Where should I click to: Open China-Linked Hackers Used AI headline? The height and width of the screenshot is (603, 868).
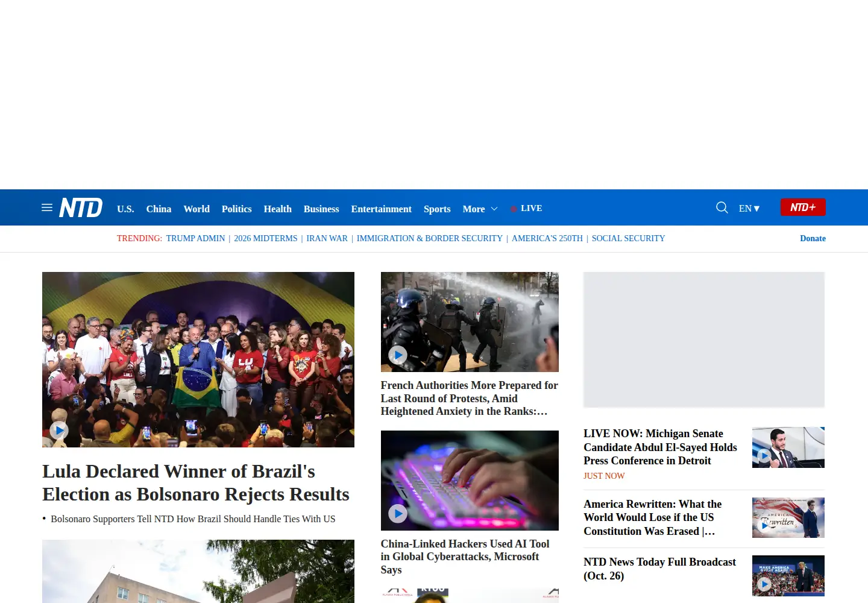tap(465, 557)
